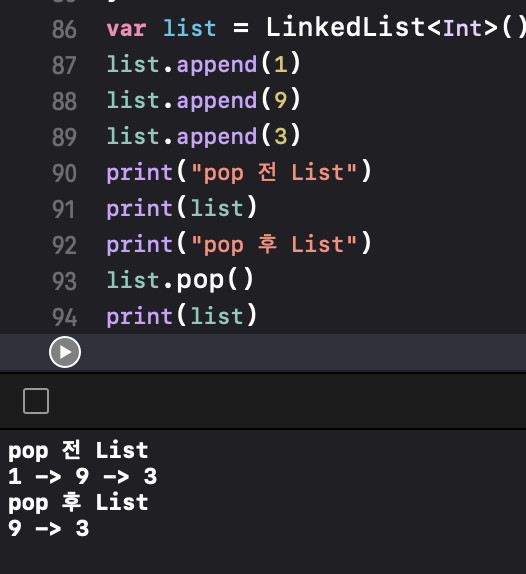526x574 pixels.
Task: Click print(list) on line 91
Action: coord(182,208)
